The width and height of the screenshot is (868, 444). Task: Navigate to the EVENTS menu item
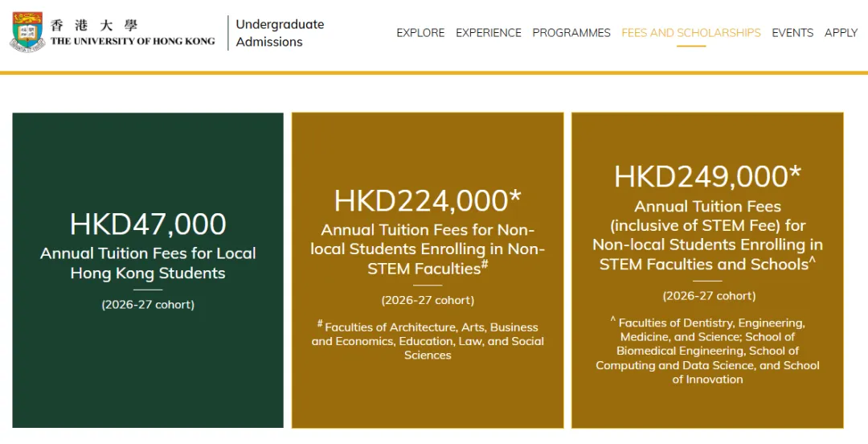click(792, 33)
